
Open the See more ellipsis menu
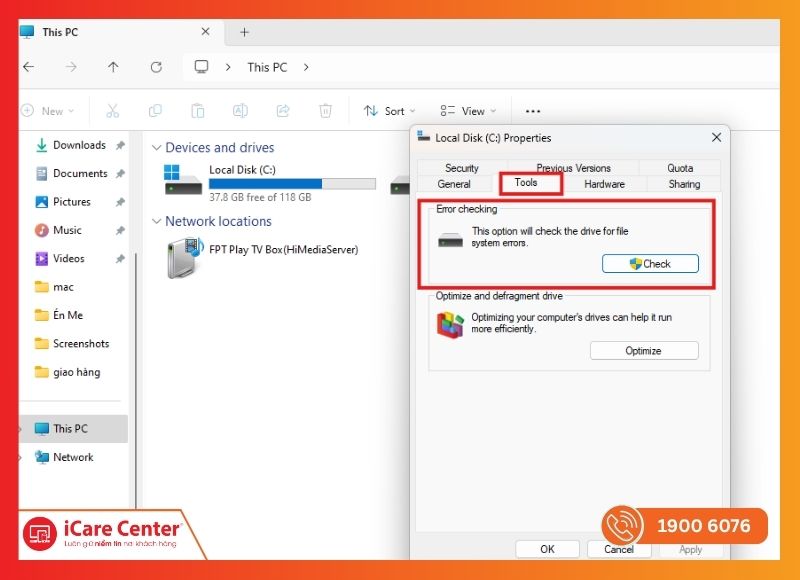(x=533, y=111)
